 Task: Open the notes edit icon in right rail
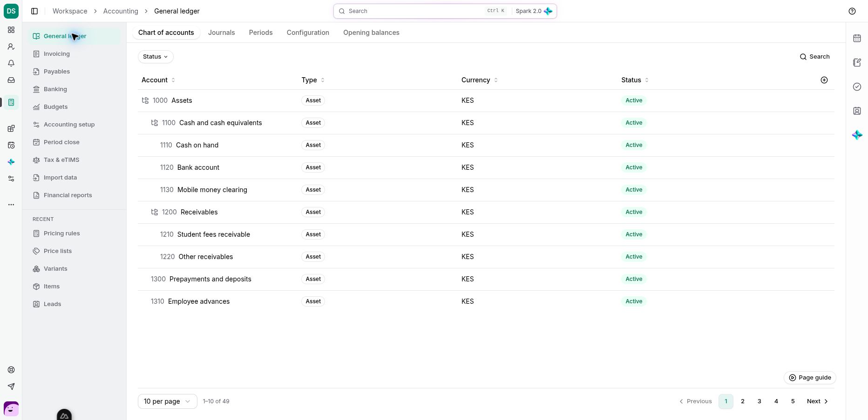[857, 62]
